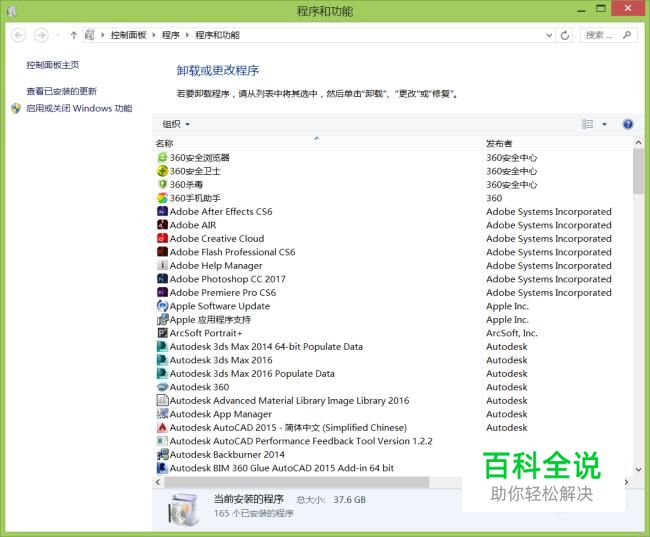This screenshot has width=650, height=537.
Task: Click the Adobe Help Manager icon
Action: click(x=162, y=265)
